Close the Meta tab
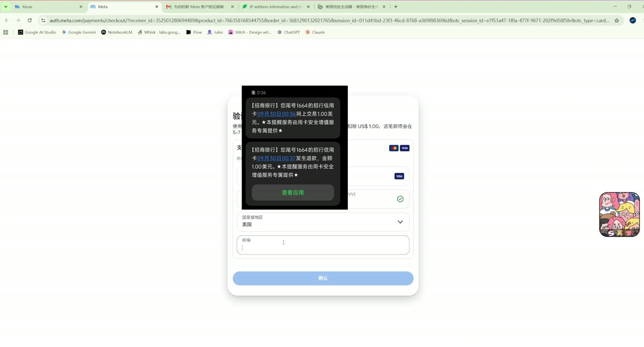The width and height of the screenshot is (644, 347). click(x=157, y=7)
